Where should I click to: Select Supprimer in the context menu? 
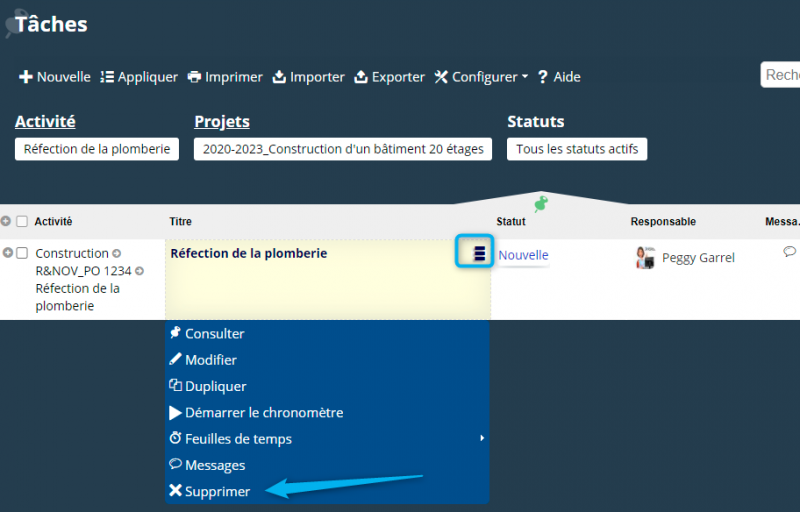coord(217,491)
